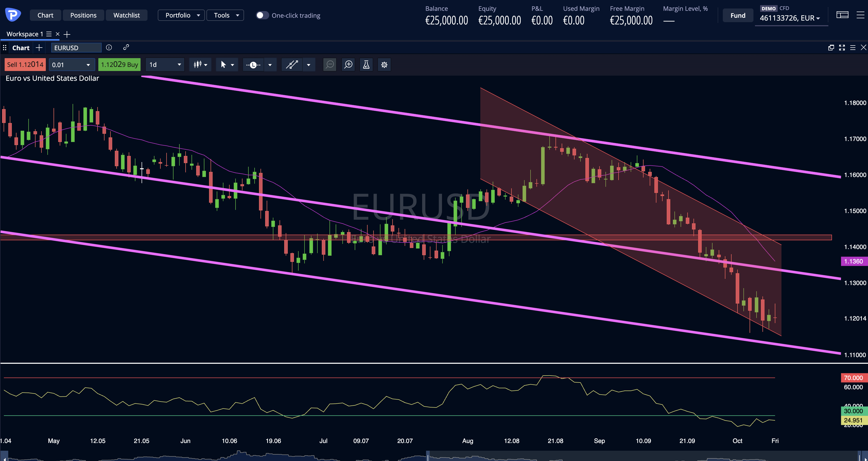Open chart settings gear
The width and height of the screenshot is (868, 461).
[384, 65]
